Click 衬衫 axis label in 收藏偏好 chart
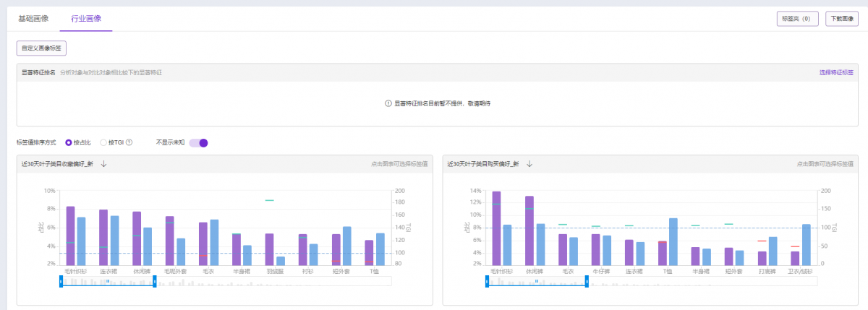The width and height of the screenshot is (868, 310). point(308,272)
